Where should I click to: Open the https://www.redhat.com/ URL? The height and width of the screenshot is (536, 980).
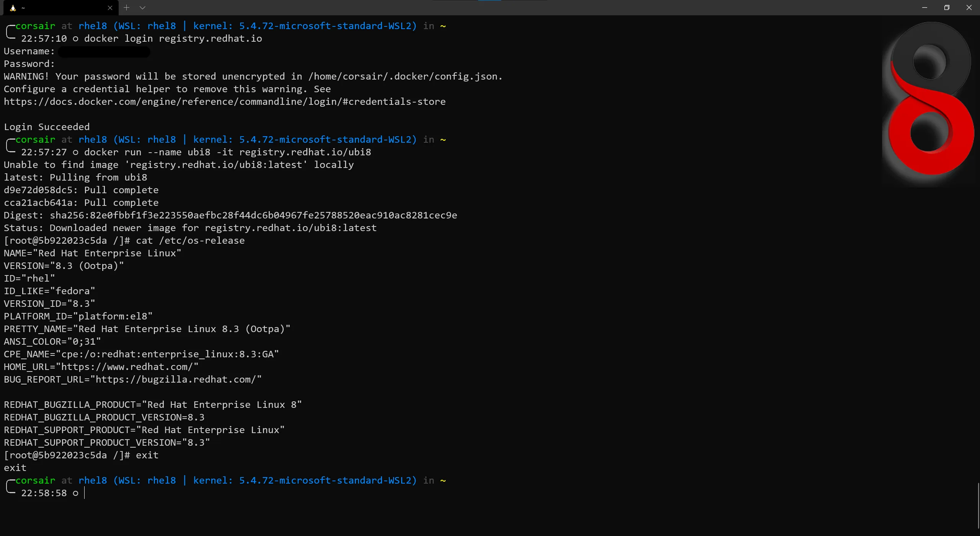(x=127, y=367)
